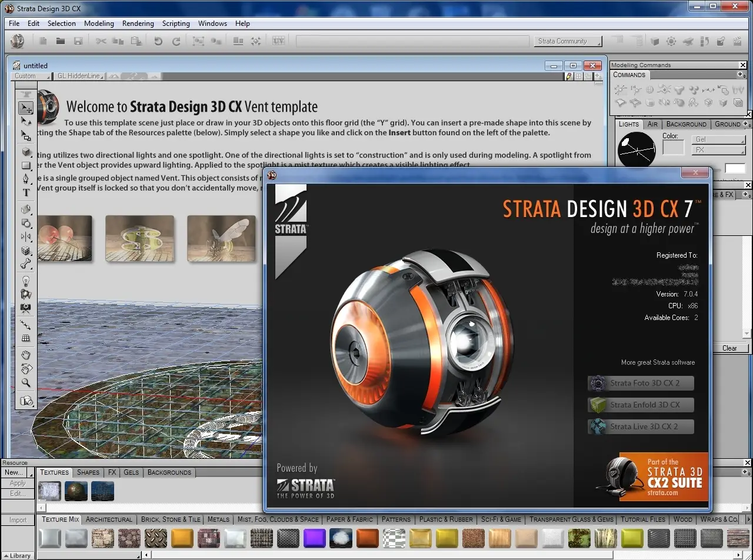Open the Windows menu
The width and height of the screenshot is (753, 560).
tap(212, 24)
